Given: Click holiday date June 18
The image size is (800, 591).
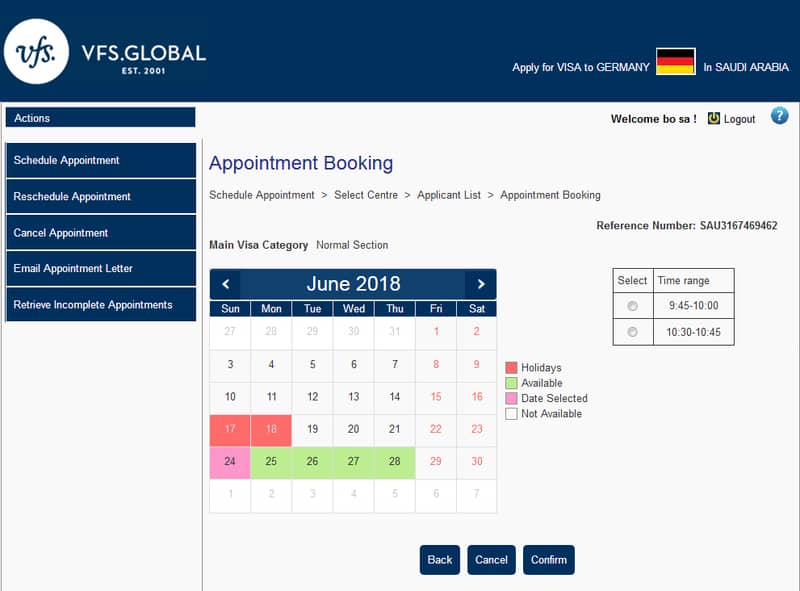Looking at the screenshot, I should 271,430.
